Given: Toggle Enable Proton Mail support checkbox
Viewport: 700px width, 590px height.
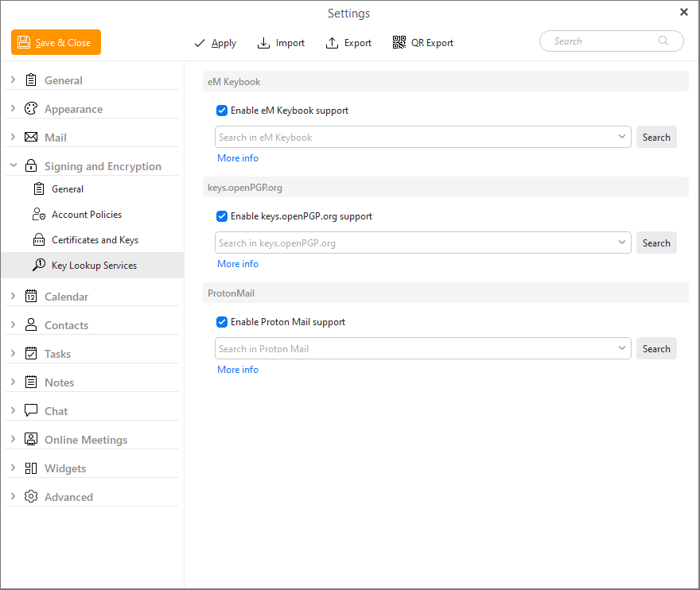Looking at the screenshot, I should pos(222,322).
